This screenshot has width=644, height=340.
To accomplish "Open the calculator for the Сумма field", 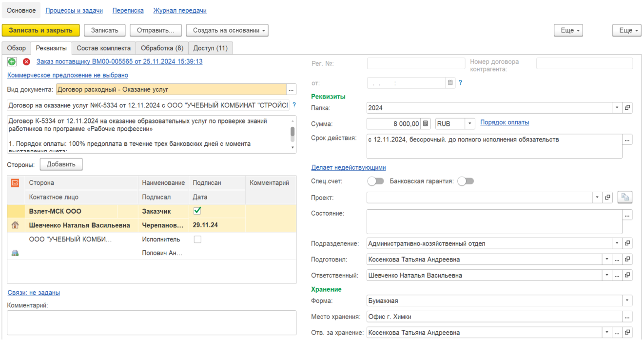I will tap(426, 123).
